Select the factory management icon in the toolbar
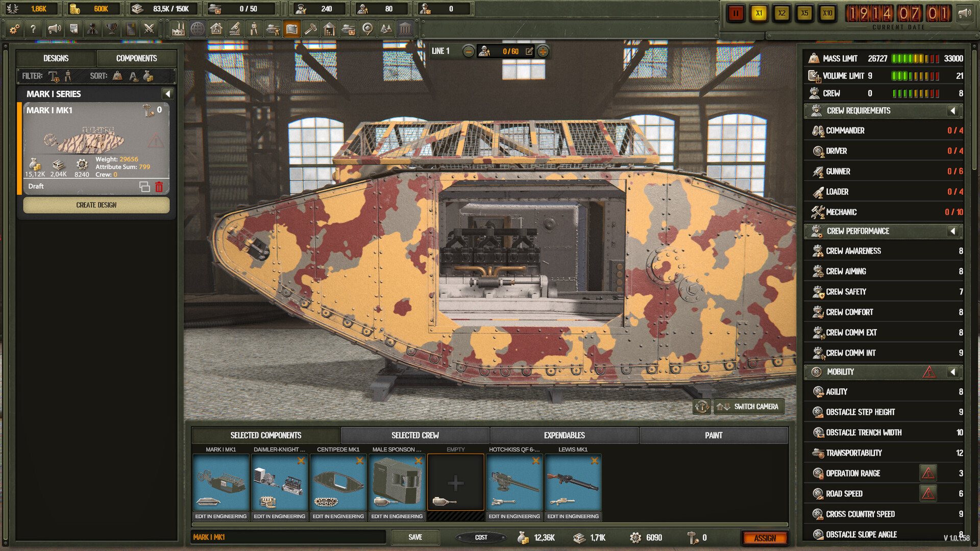This screenshot has width=980, height=551. 178,29
